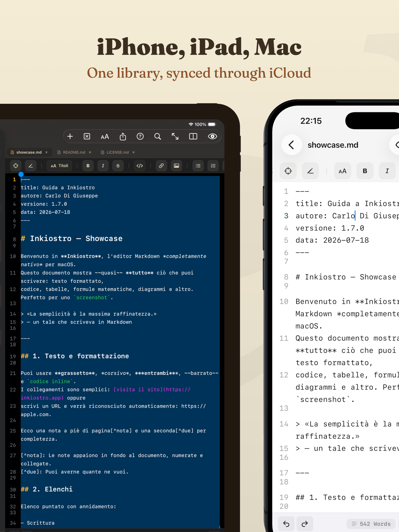
Task: Click '# Inkiostro — Showcase' heading on iPhone
Action: click(346, 277)
